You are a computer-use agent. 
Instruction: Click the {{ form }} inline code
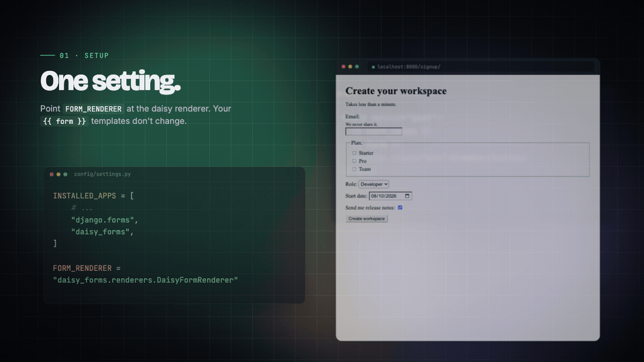tap(64, 121)
